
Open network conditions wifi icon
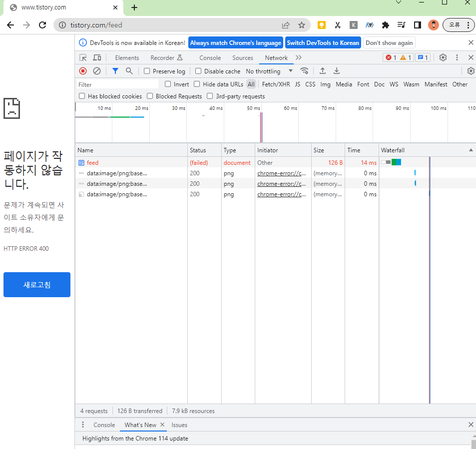click(x=304, y=71)
